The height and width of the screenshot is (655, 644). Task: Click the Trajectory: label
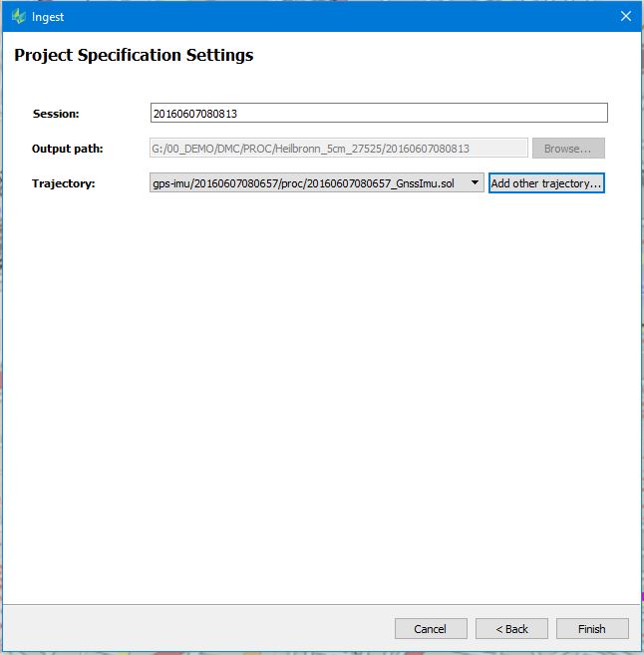pyautogui.click(x=64, y=183)
